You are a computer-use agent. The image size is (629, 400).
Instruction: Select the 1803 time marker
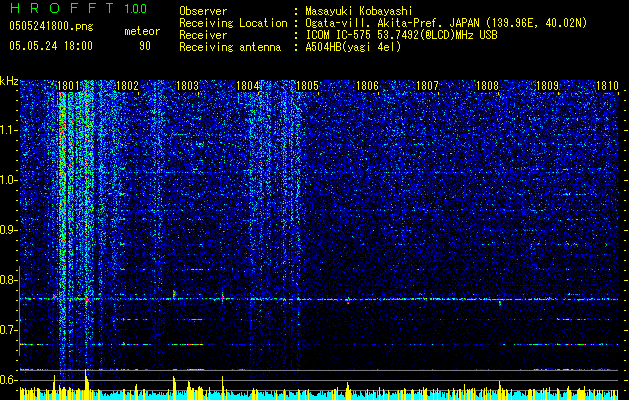tap(187, 85)
